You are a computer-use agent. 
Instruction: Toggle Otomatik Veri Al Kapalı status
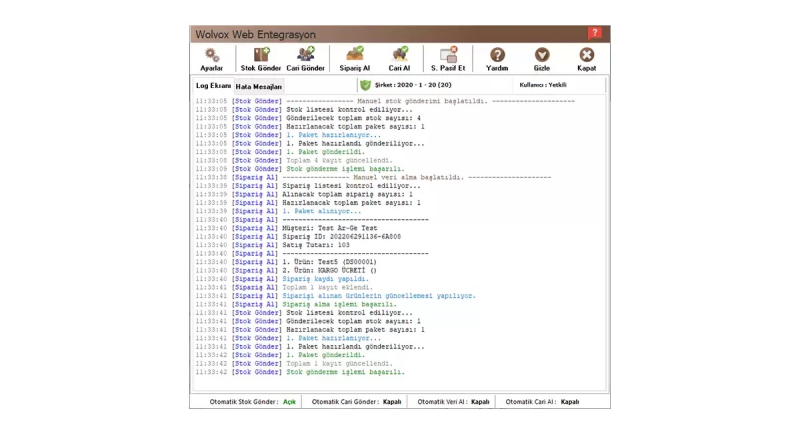tap(480, 402)
